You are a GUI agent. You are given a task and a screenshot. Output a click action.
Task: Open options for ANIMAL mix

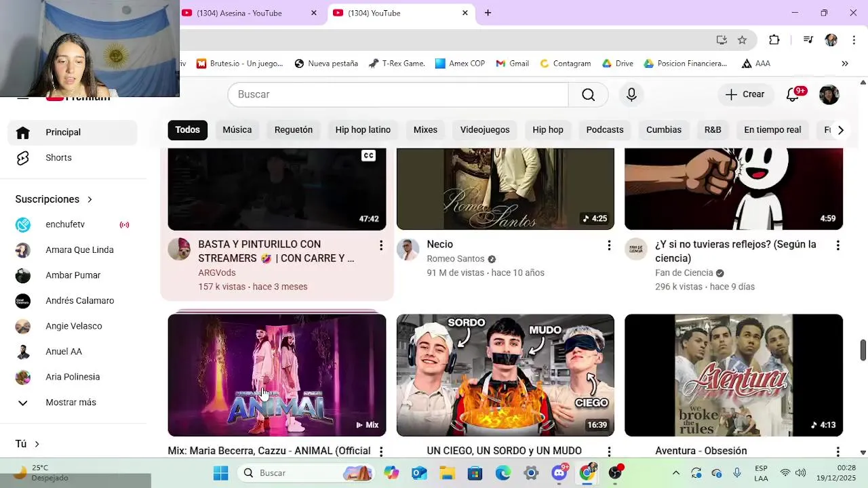(x=380, y=451)
